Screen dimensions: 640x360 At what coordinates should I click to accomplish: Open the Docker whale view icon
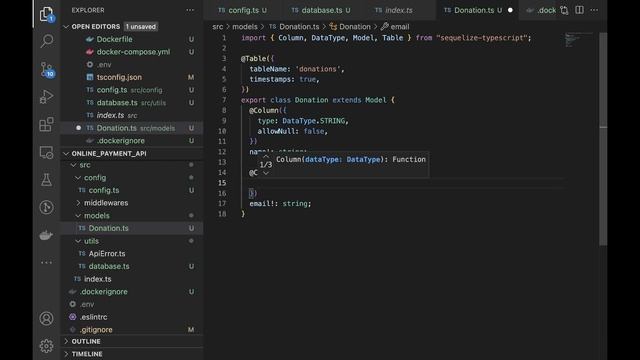[46, 235]
